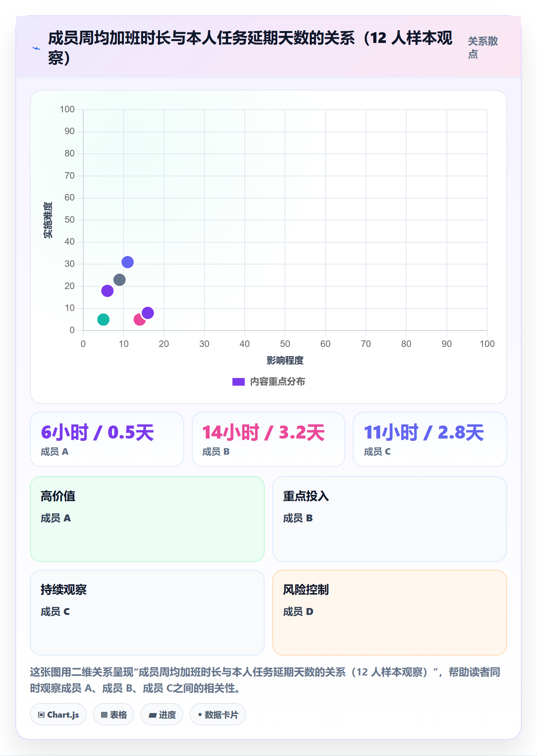Click the y-axis tick label 100
Screen dimensions: 537x756
(67, 109)
